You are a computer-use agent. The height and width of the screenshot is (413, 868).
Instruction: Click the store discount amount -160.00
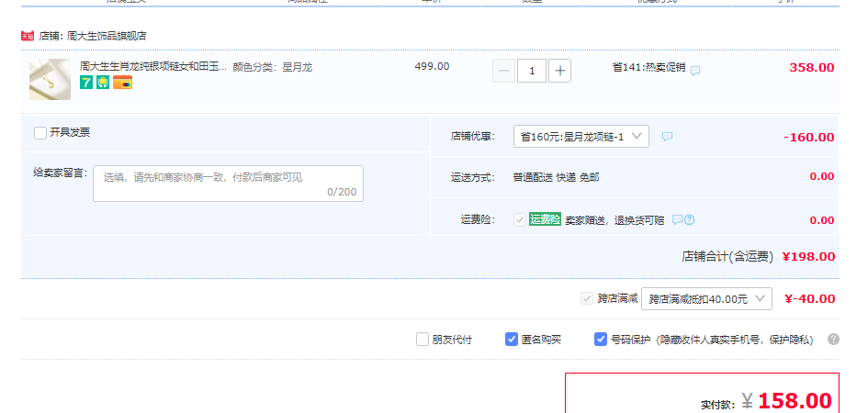pos(809,137)
